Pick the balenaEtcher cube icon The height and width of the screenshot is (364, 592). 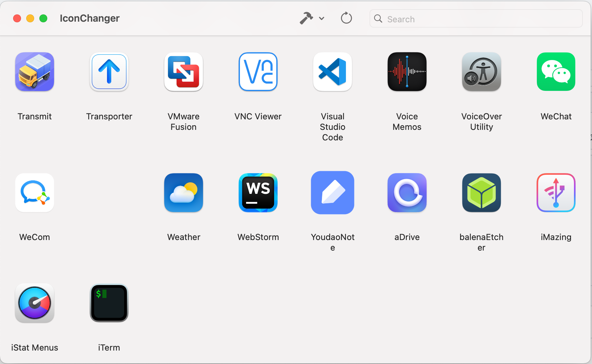pyautogui.click(x=481, y=192)
